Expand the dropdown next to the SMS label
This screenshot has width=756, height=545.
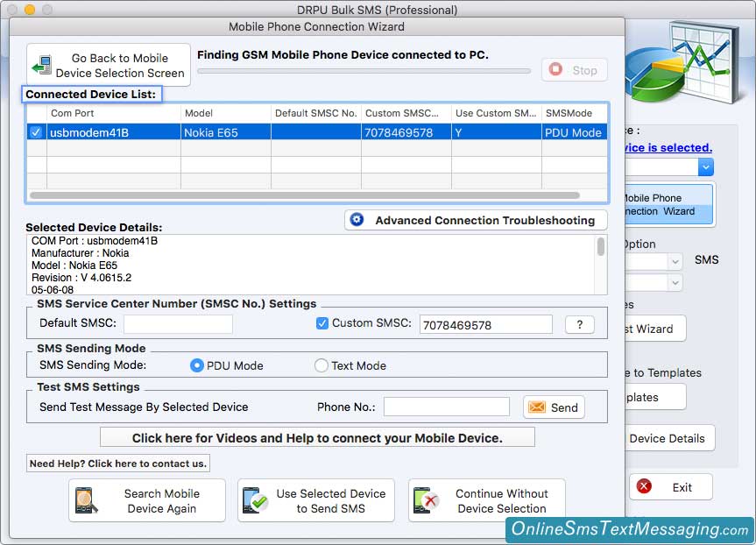(x=675, y=261)
